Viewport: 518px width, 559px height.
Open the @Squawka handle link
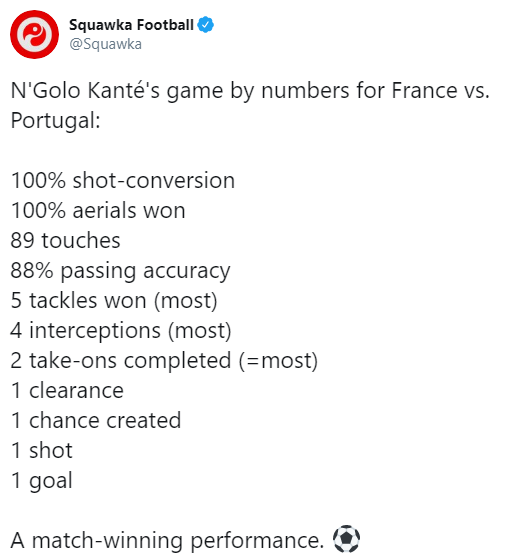[106, 44]
